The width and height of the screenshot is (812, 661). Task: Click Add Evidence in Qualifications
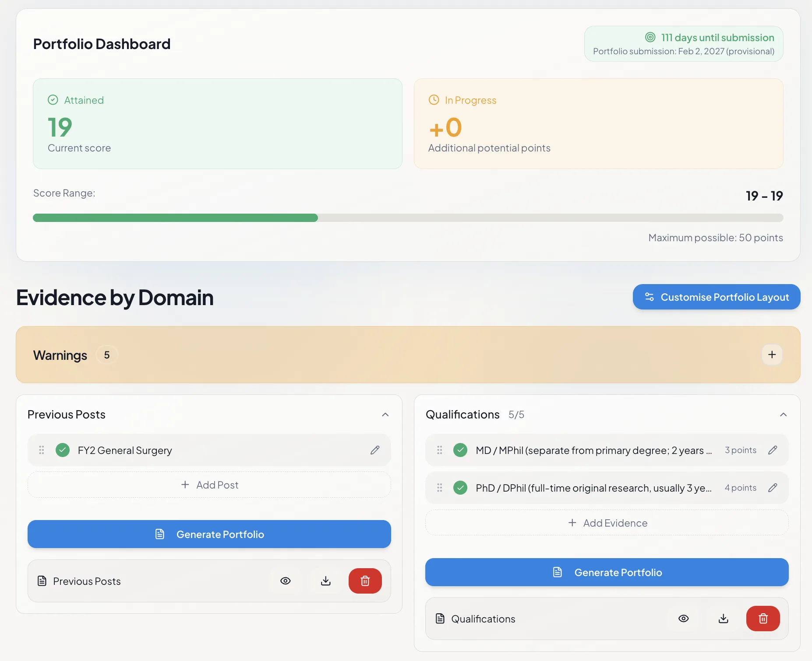click(x=607, y=523)
